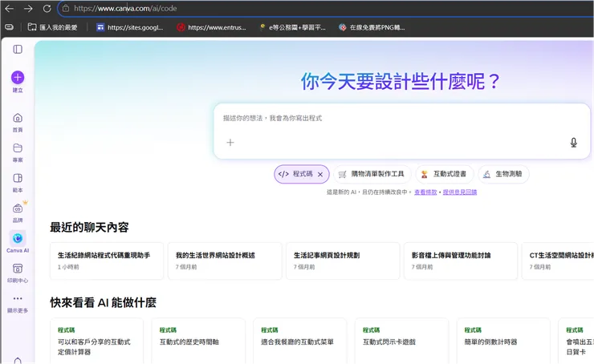Focus the URL field showing canva.com/ai/code
The width and height of the screenshot is (594, 364).
(326, 8)
